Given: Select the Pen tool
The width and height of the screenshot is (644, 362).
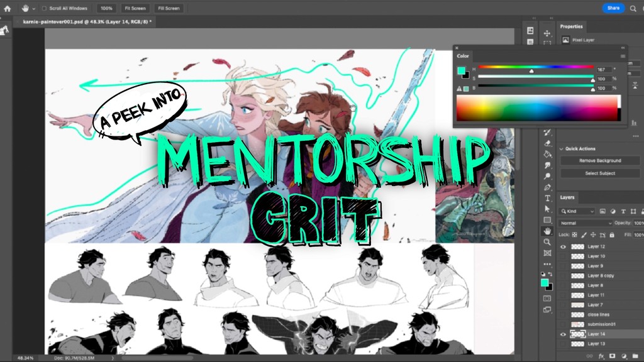Looking at the screenshot, I should [547, 187].
